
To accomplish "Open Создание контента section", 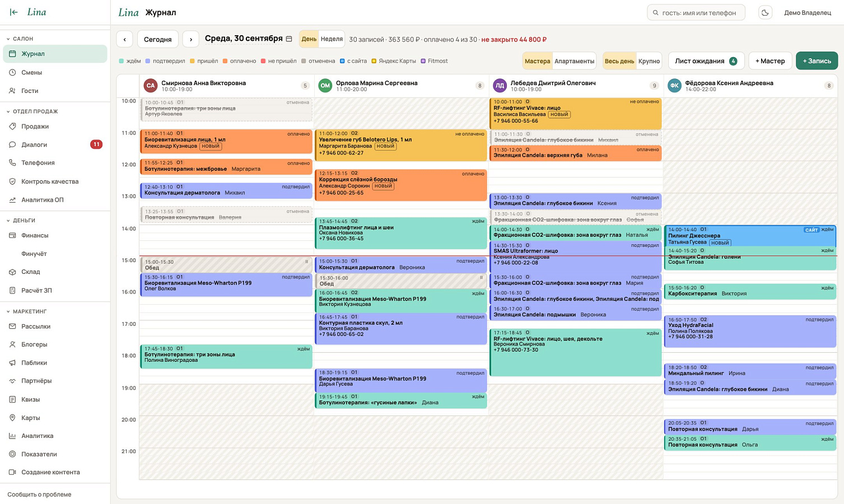I will 55,472.
